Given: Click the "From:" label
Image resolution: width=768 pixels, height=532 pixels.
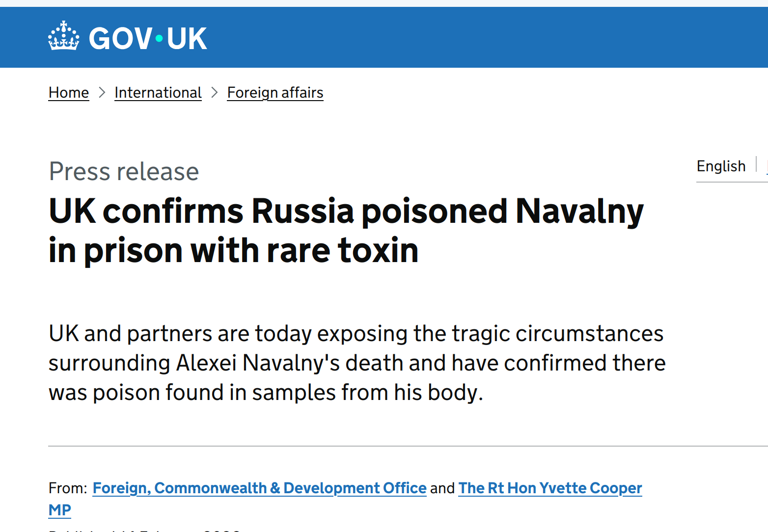Looking at the screenshot, I should (68, 488).
